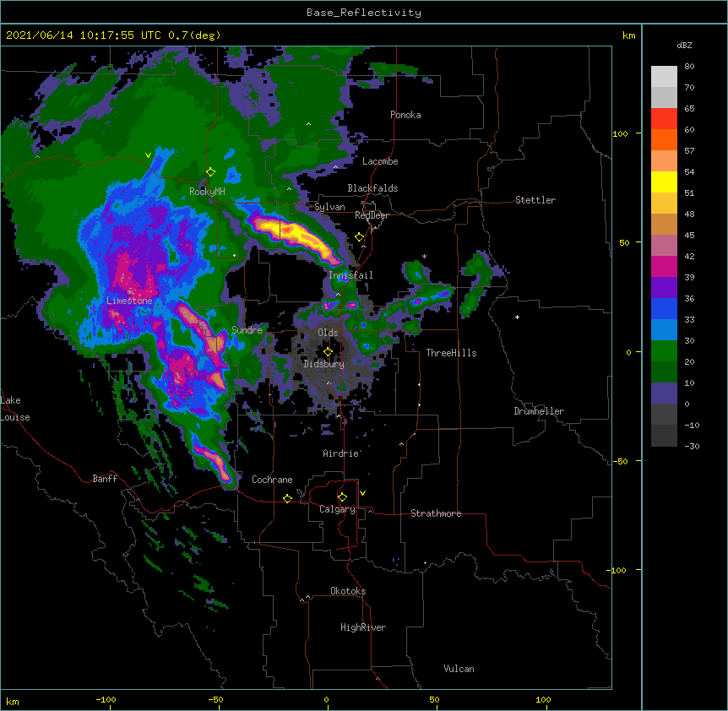Click the Banff label
The height and width of the screenshot is (711, 728).
click(x=105, y=479)
